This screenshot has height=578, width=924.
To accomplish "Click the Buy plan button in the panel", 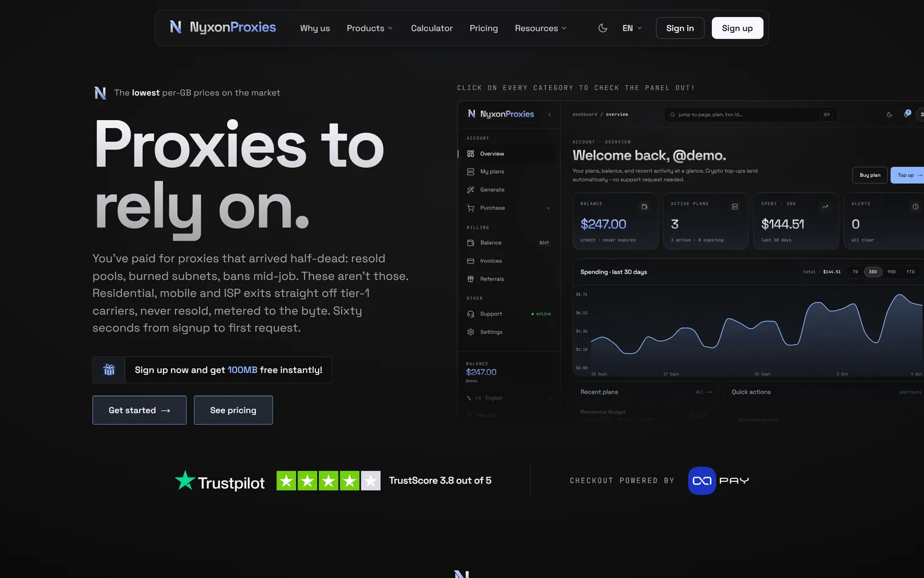I will (870, 175).
